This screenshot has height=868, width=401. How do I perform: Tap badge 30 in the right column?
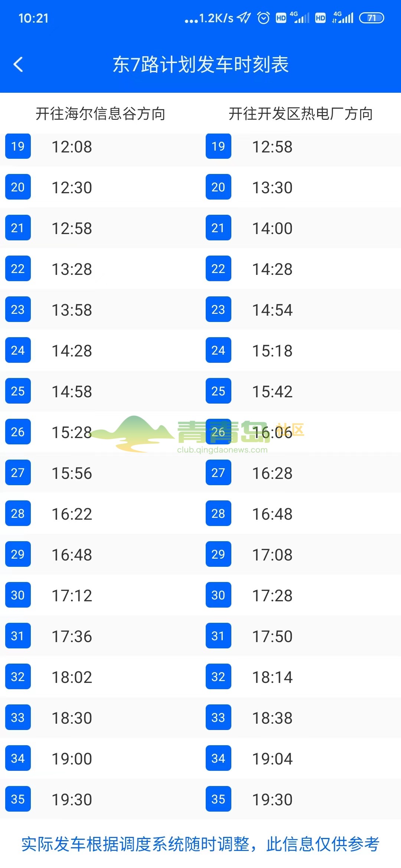tap(218, 595)
